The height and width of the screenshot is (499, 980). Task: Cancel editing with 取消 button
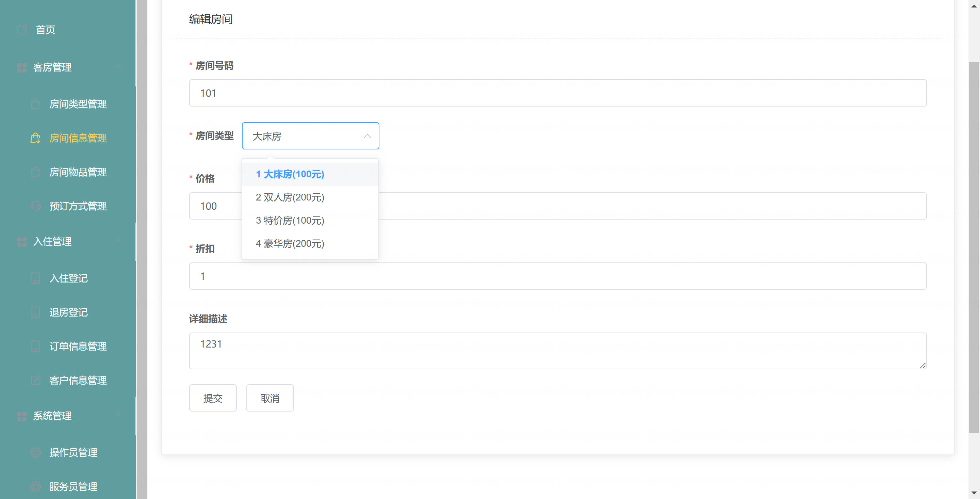(x=270, y=398)
